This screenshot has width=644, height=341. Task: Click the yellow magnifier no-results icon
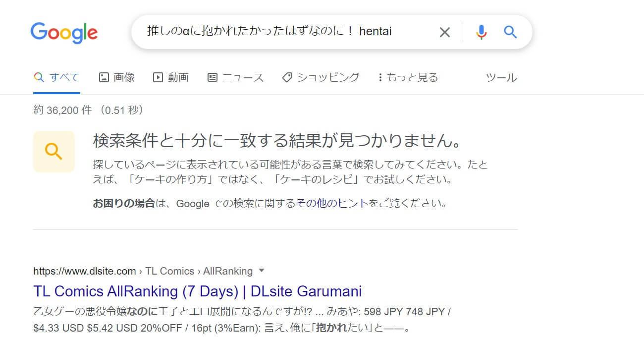54,151
